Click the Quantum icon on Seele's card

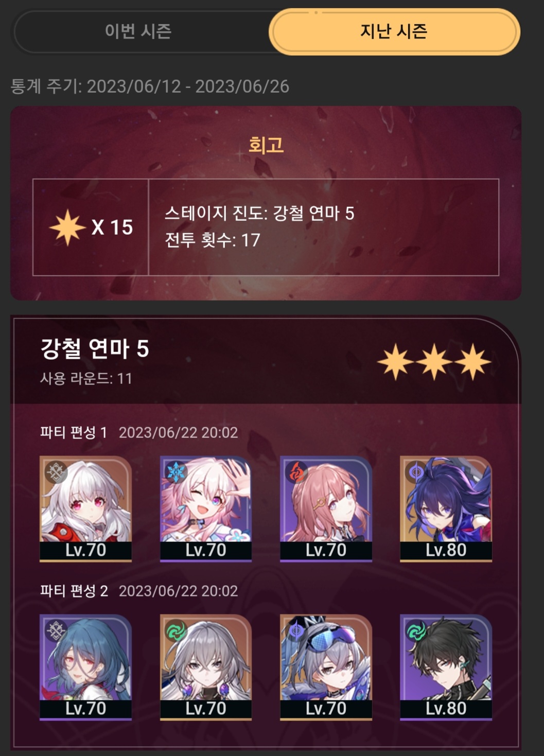416,472
